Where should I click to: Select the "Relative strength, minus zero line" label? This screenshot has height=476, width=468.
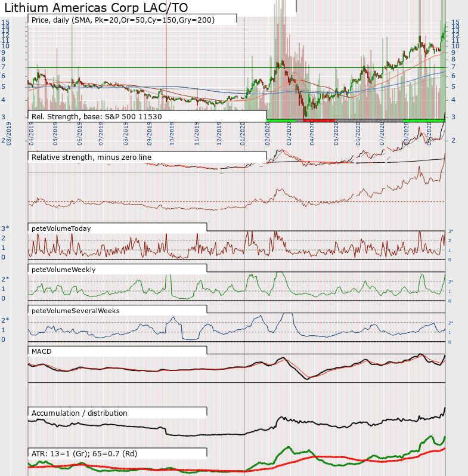(x=91, y=157)
